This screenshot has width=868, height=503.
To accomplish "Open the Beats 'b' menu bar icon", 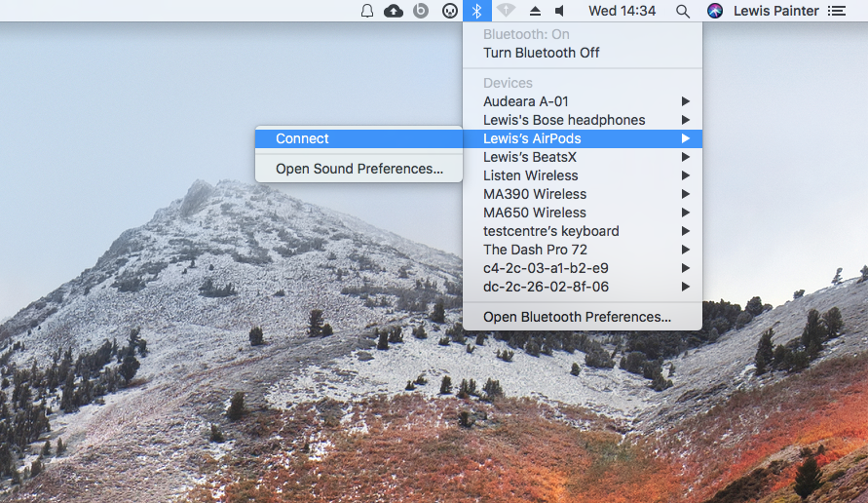I will click(x=421, y=11).
